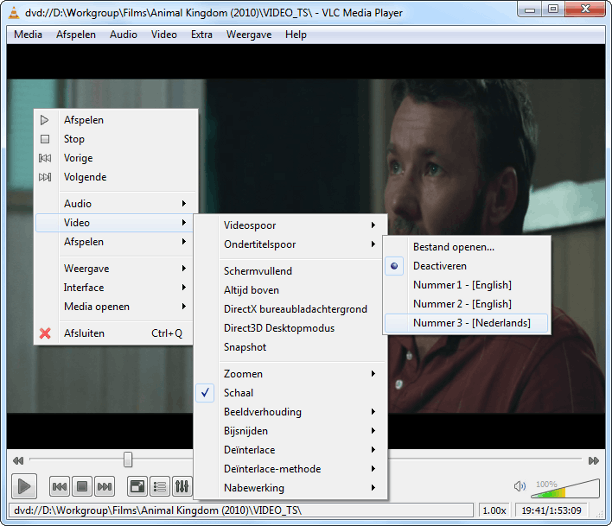Viewport: 612px width, 526px height.
Task: Expand Afspelen submenu with arrow in context menu
Action: click(114, 242)
